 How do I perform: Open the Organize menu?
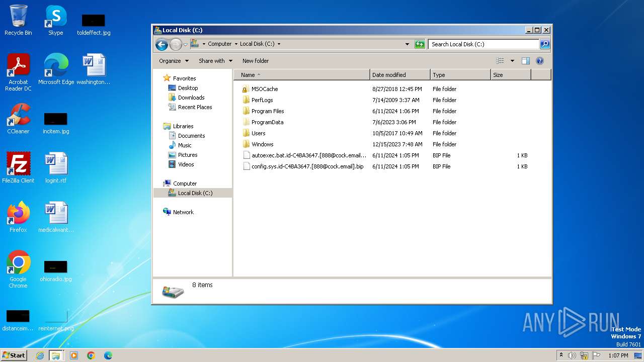(x=174, y=61)
